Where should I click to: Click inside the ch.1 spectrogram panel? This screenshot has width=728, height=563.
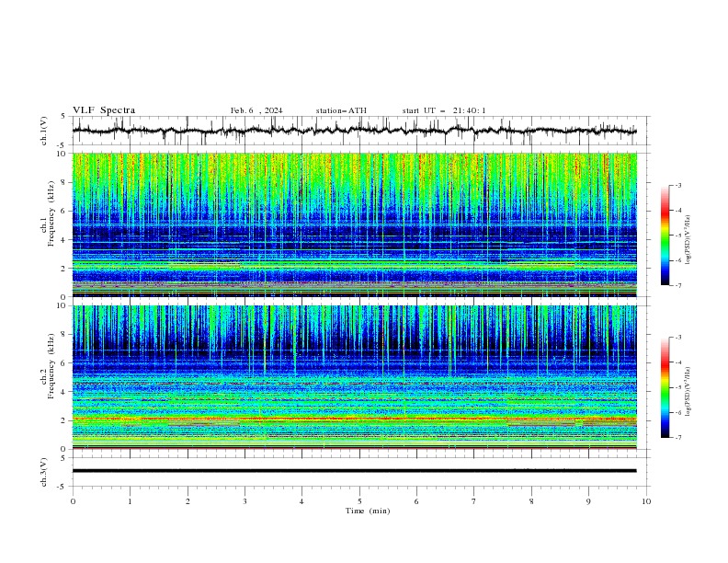click(354, 224)
